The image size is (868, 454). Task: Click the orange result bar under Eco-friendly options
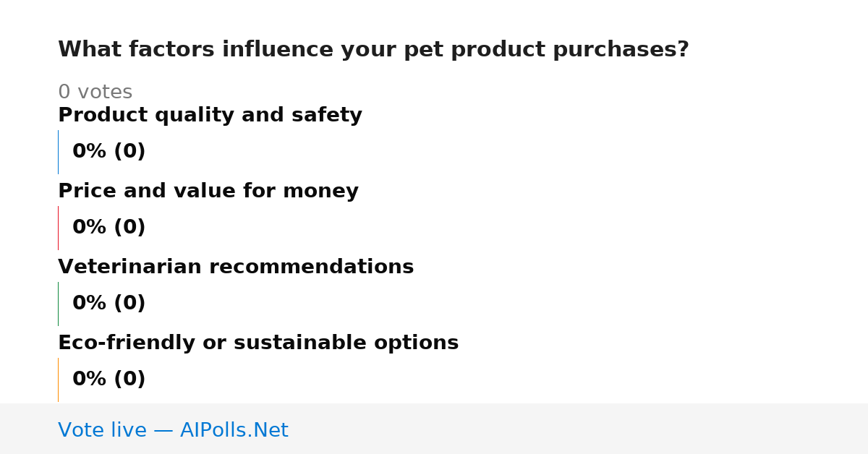59,380
